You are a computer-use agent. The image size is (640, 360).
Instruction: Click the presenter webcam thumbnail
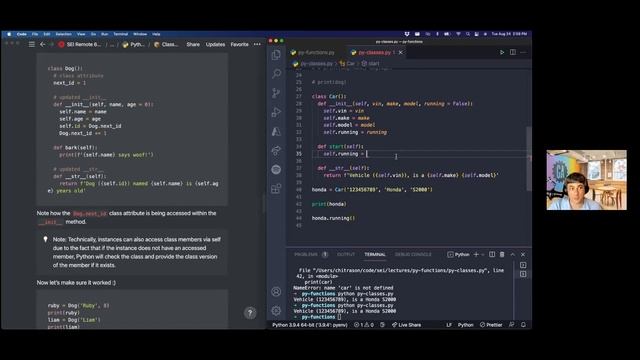pos(587,180)
